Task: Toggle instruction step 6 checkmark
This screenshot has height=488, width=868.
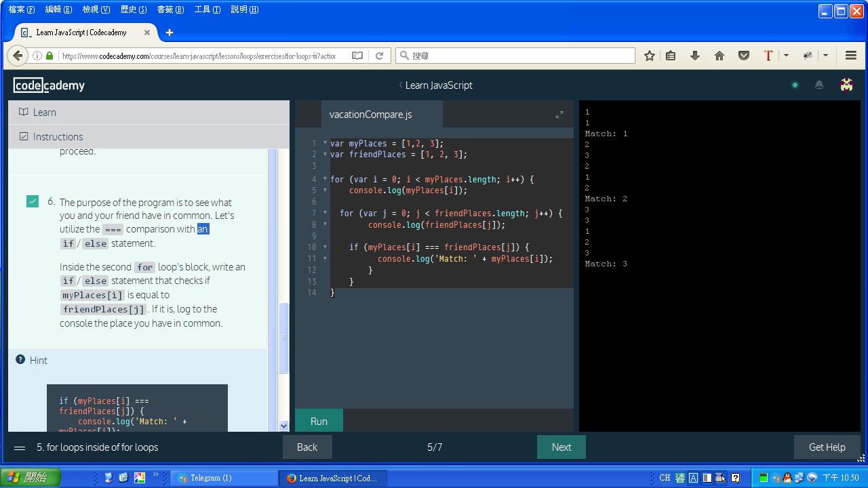Action: click(x=33, y=201)
